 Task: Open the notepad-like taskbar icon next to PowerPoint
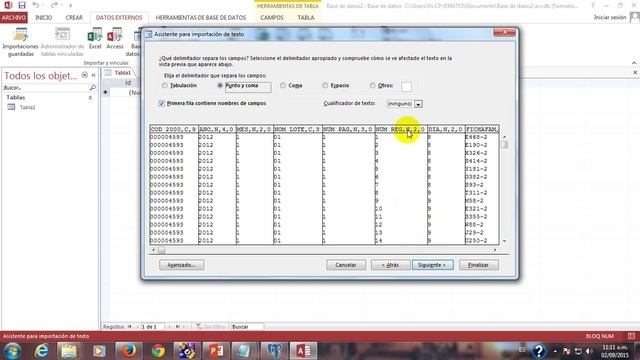244,351
